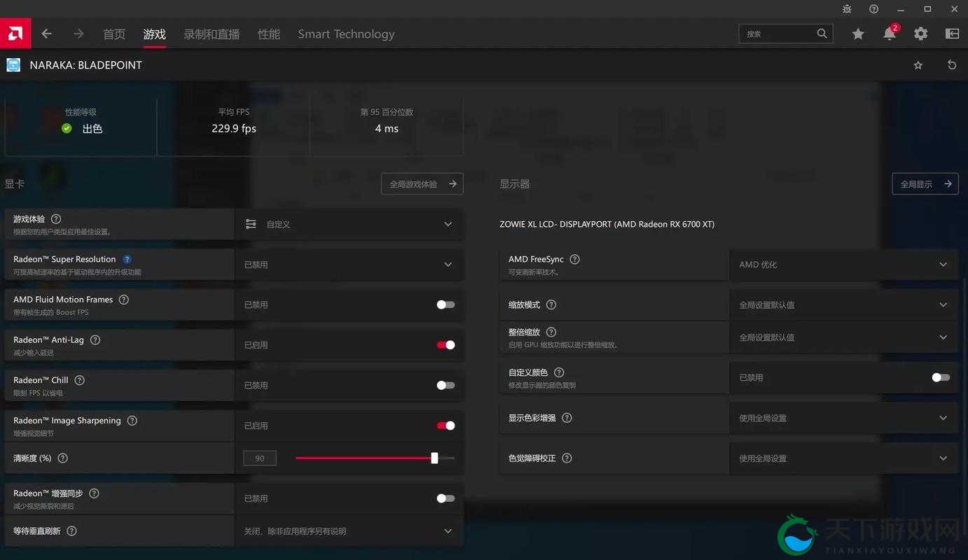Click the 229.9 fps average value
This screenshot has height=560, width=968.
tap(234, 128)
